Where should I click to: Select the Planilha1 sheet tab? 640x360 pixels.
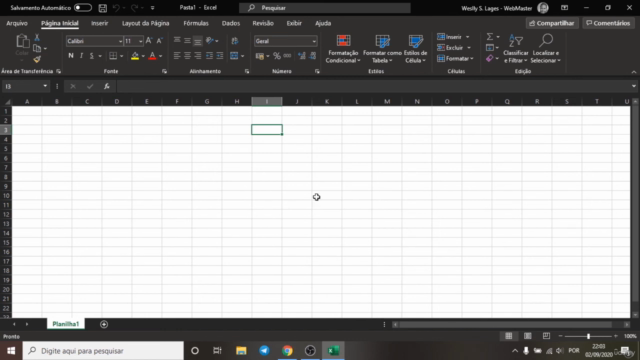pyautogui.click(x=66, y=324)
